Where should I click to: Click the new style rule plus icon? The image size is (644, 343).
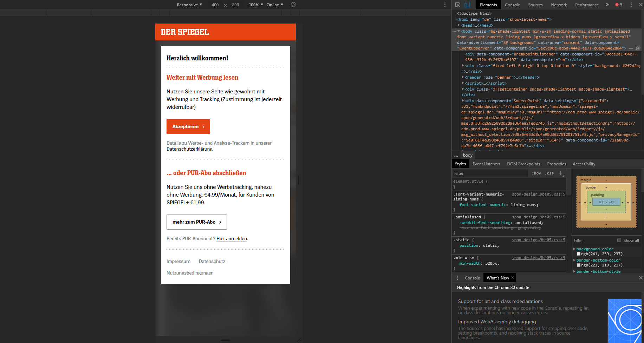tap(560, 173)
